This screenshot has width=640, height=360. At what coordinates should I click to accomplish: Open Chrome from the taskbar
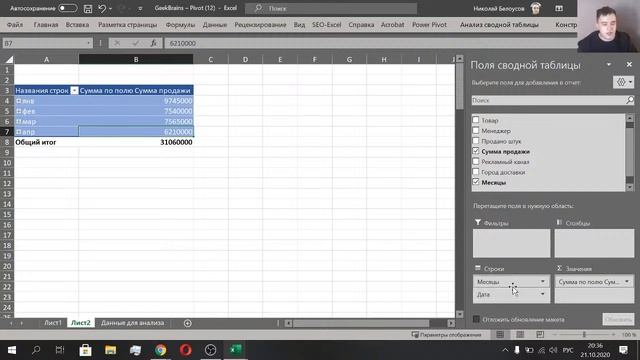tap(160, 350)
